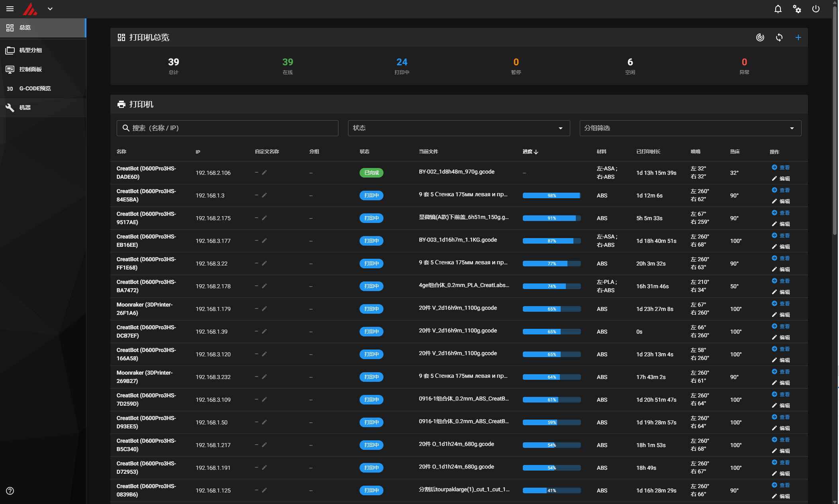Click the red CreatBot logo
The width and height of the screenshot is (839, 504).
click(30, 9)
